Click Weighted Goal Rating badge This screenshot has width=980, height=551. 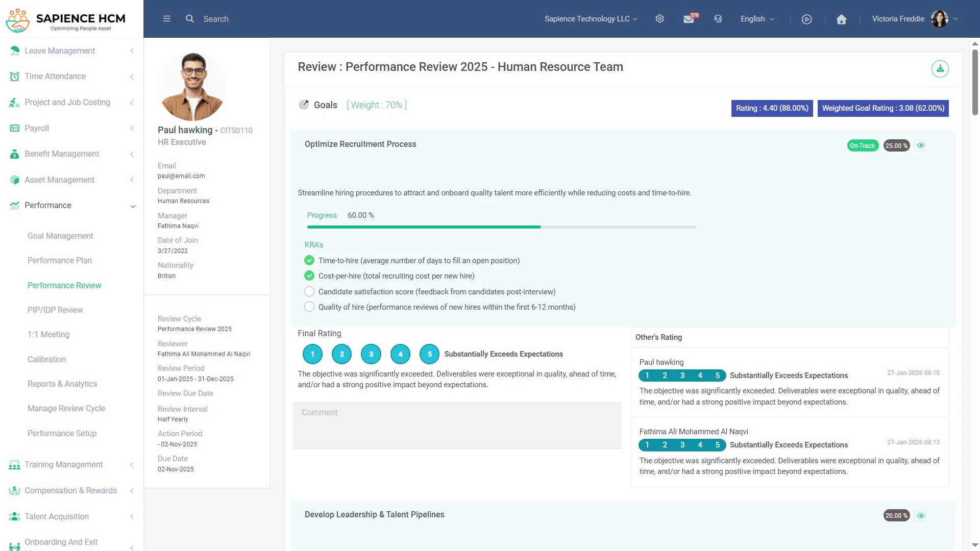click(x=883, y=108)
